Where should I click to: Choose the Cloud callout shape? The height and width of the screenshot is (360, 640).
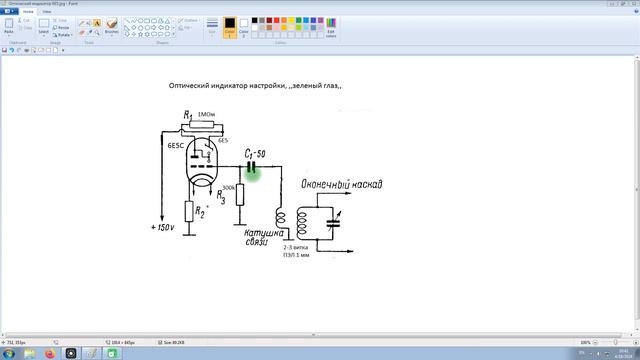(x=167, y=34)
